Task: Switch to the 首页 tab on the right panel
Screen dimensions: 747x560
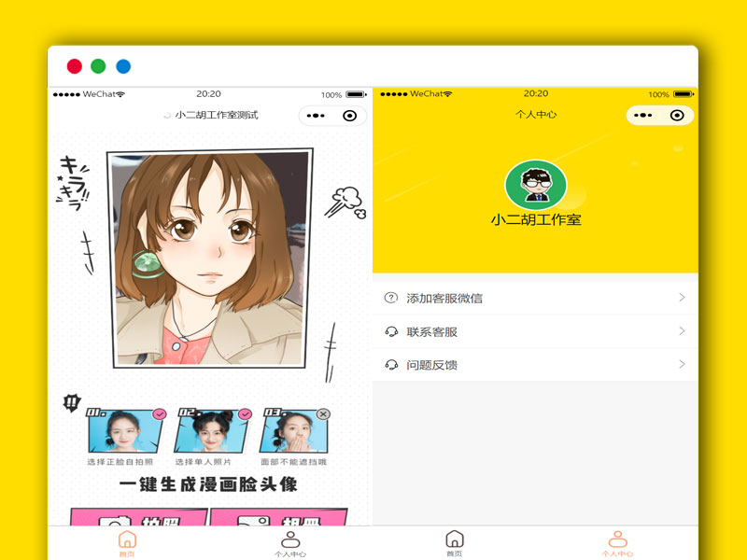Action: [x=455, y=539]
